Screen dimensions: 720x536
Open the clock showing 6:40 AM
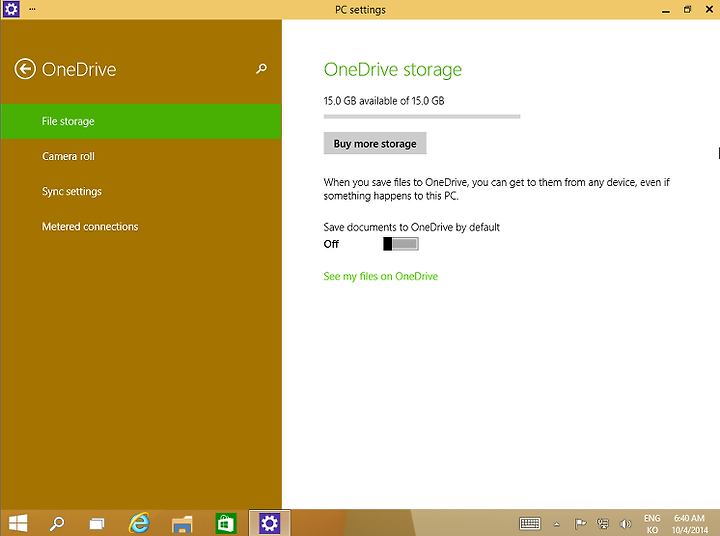(689, 524)
